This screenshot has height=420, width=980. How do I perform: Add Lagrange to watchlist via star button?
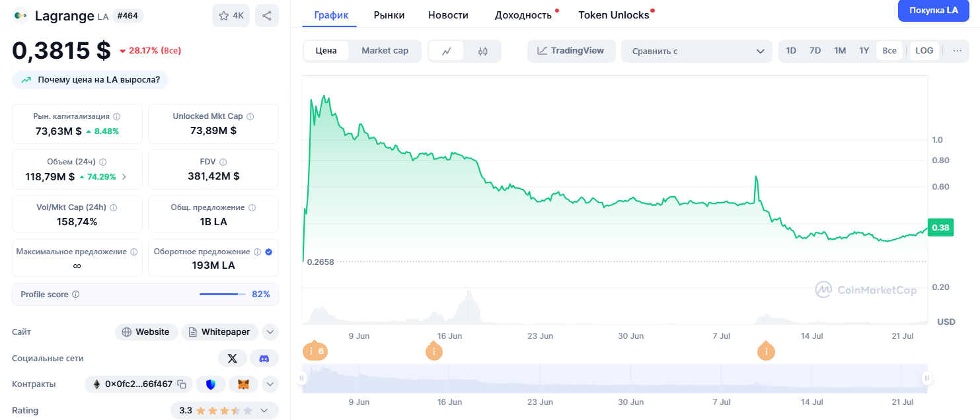(x=231, y=16)
